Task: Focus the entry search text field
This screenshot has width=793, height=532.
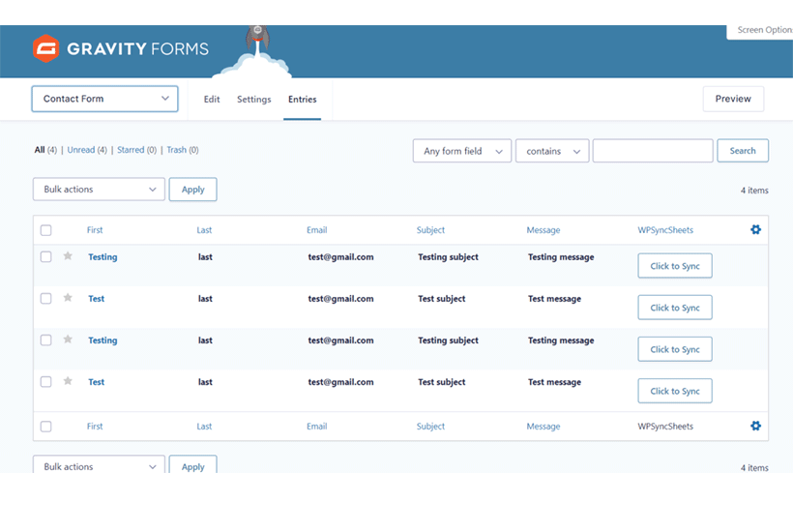Action: click(653, 151)
